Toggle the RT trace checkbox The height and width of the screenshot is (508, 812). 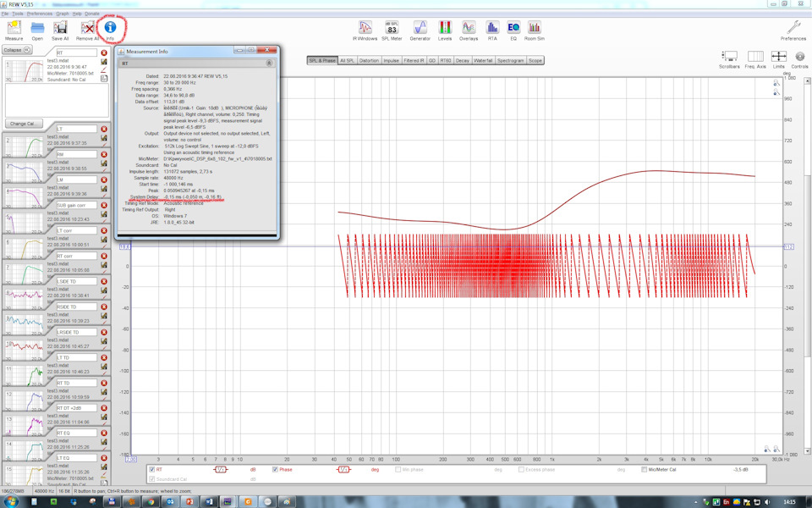tap(151, 470)
